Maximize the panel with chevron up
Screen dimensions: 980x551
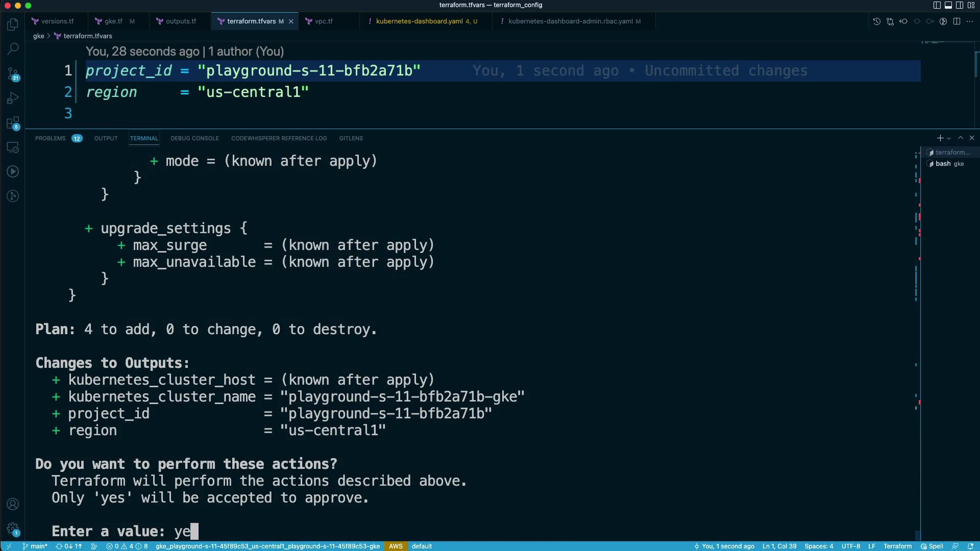coord(961,138)
